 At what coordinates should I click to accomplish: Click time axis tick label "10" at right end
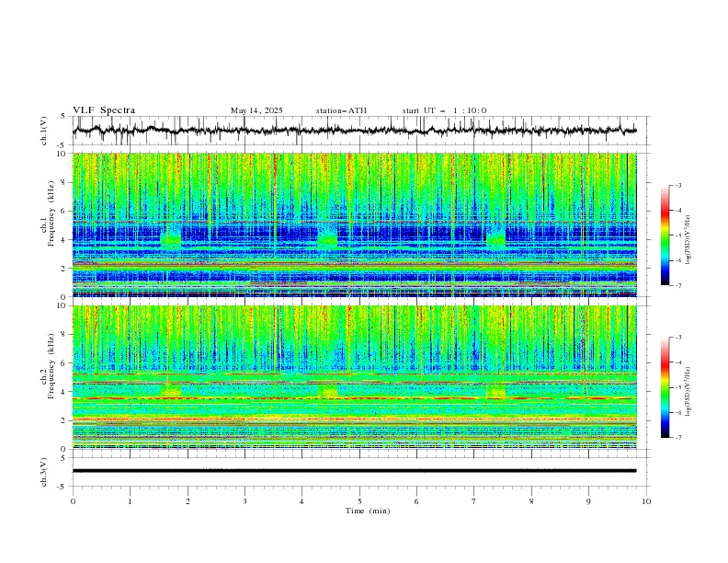(646, 501)
